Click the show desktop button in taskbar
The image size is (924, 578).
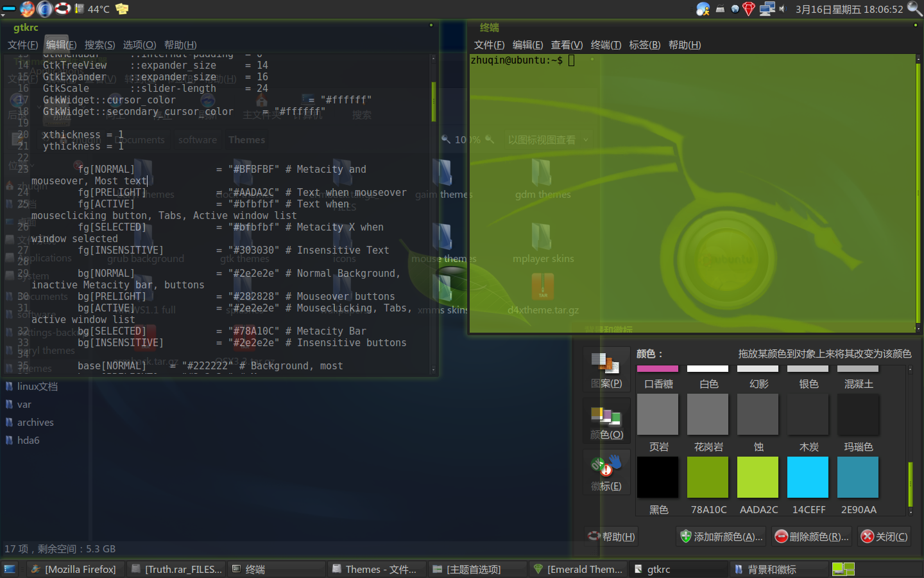click(x=10, y=569)
